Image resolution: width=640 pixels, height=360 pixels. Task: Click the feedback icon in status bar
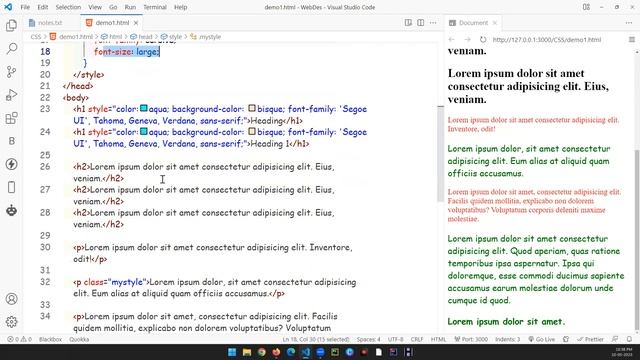pos(615,339)
